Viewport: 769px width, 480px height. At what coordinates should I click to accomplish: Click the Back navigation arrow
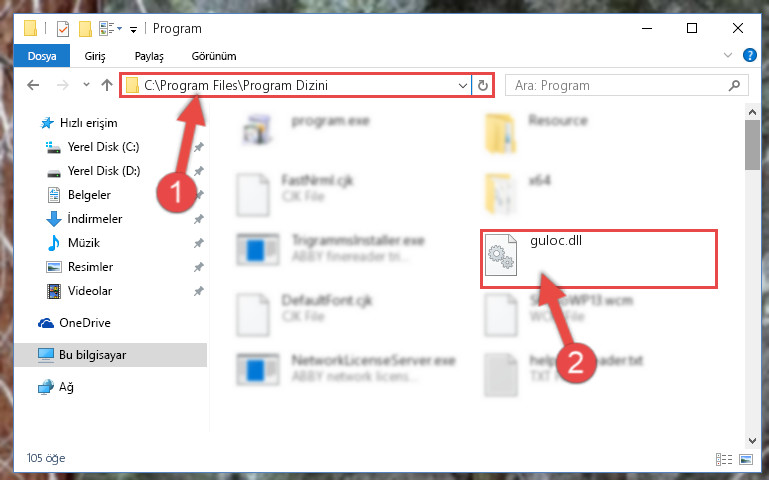(x=33, y=85)
